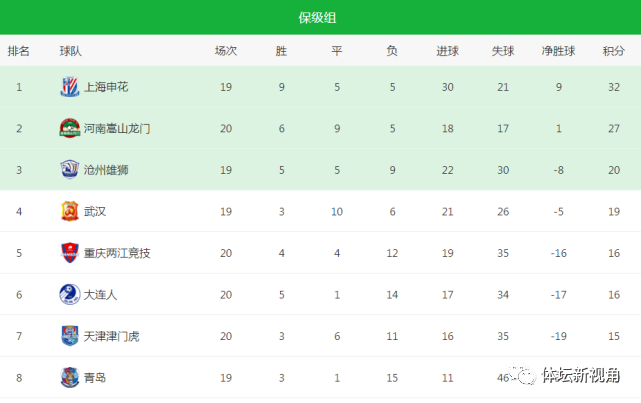Click the 天津津门虎 team crest
Image resolution: width=641 pixels, height=403 pixels.
pyautogui.click(x=69, y=336)
